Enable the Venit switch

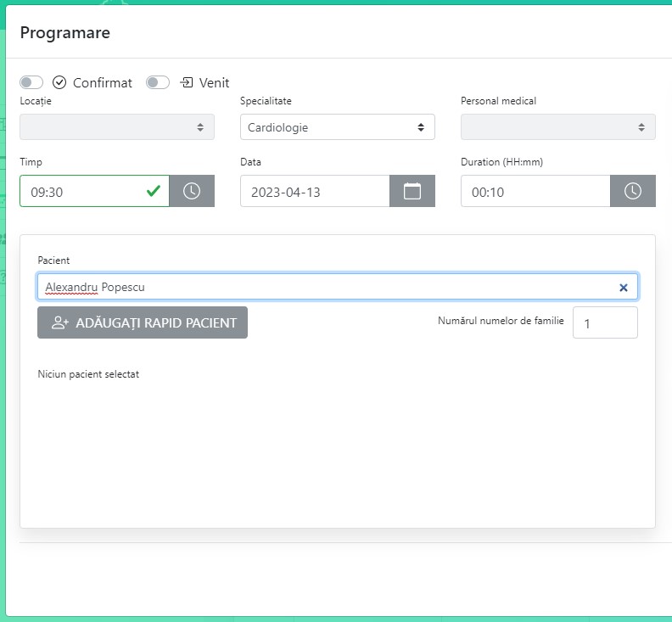coord(158,82)
